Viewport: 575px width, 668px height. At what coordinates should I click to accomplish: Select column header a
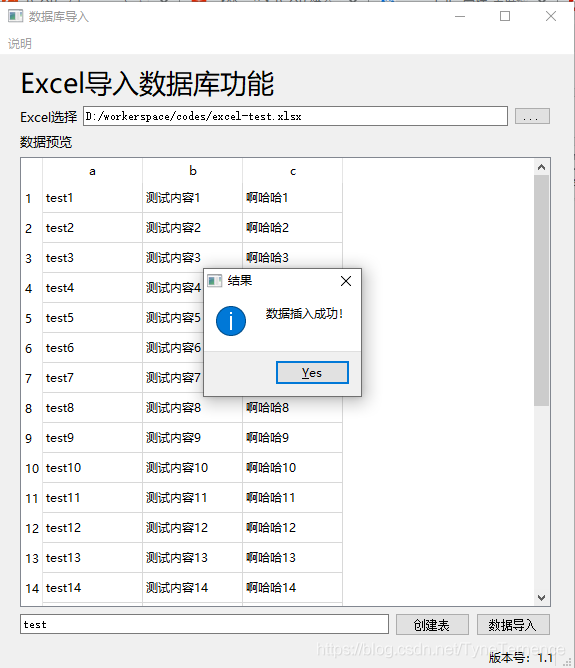(x=92, y=171)
